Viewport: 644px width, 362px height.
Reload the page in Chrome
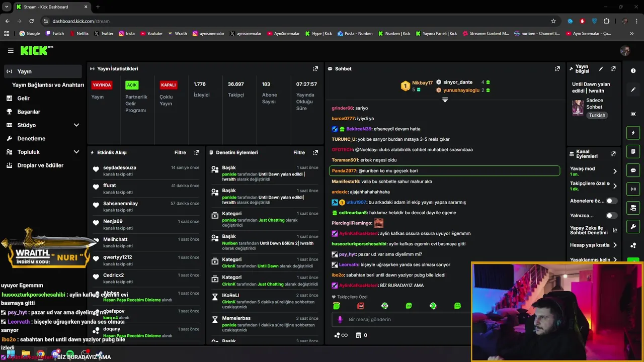click(x=31, y=21)
